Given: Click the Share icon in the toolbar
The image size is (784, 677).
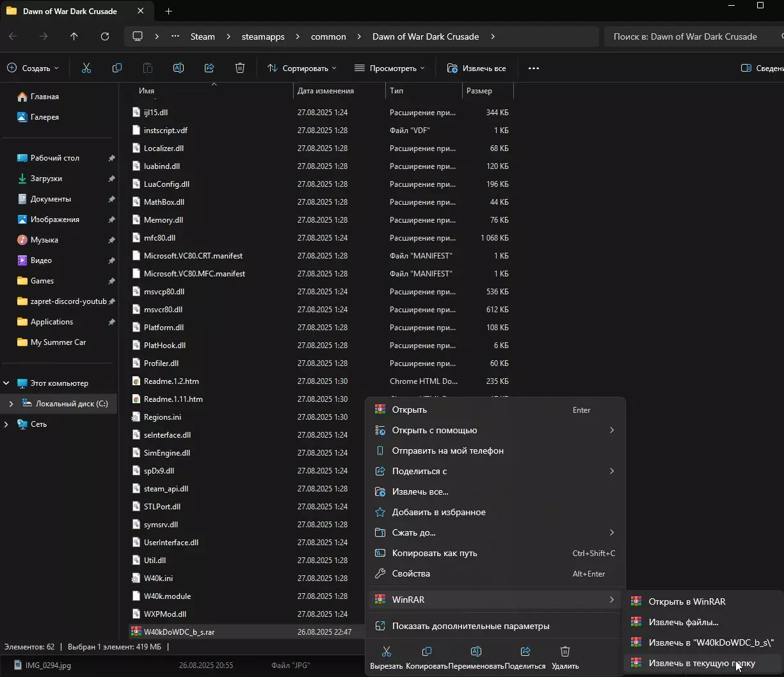Looking at the screenshot, I should pyautogui.click(x=209, y=68).
